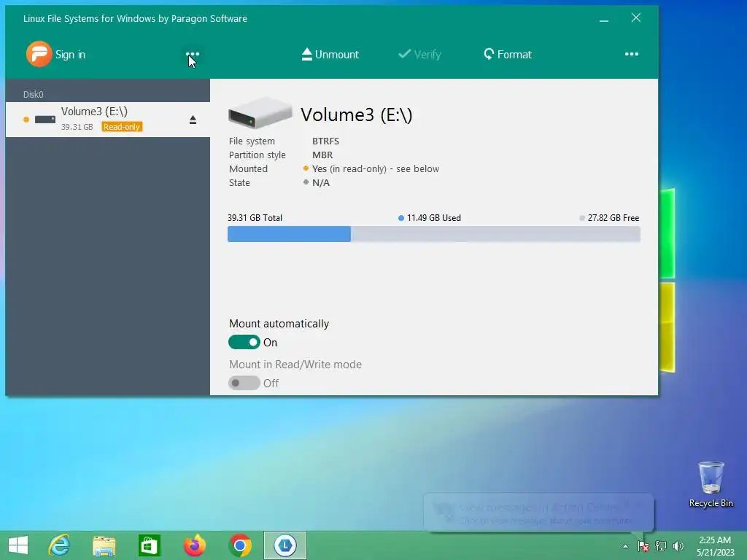
Task: Click the Action Center flag icon
Action: pyautogui.click(x=643, y=546)
